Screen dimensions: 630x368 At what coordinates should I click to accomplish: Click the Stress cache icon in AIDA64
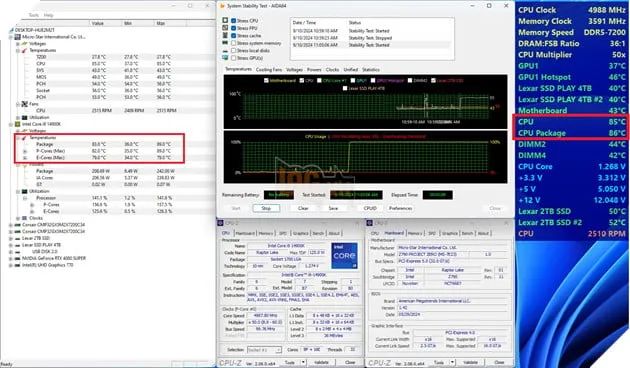pos(225,35)
